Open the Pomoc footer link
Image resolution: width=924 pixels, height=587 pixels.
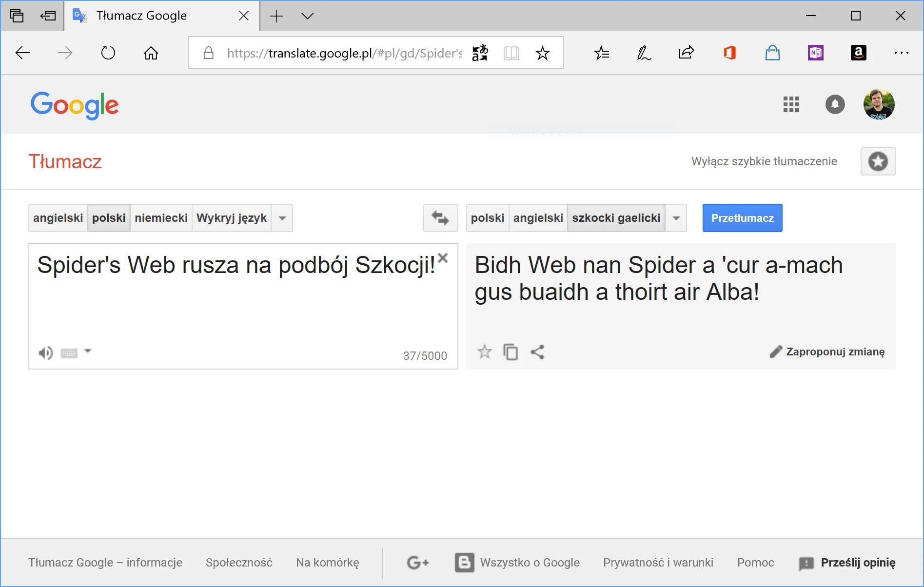[x=755, y=563]
